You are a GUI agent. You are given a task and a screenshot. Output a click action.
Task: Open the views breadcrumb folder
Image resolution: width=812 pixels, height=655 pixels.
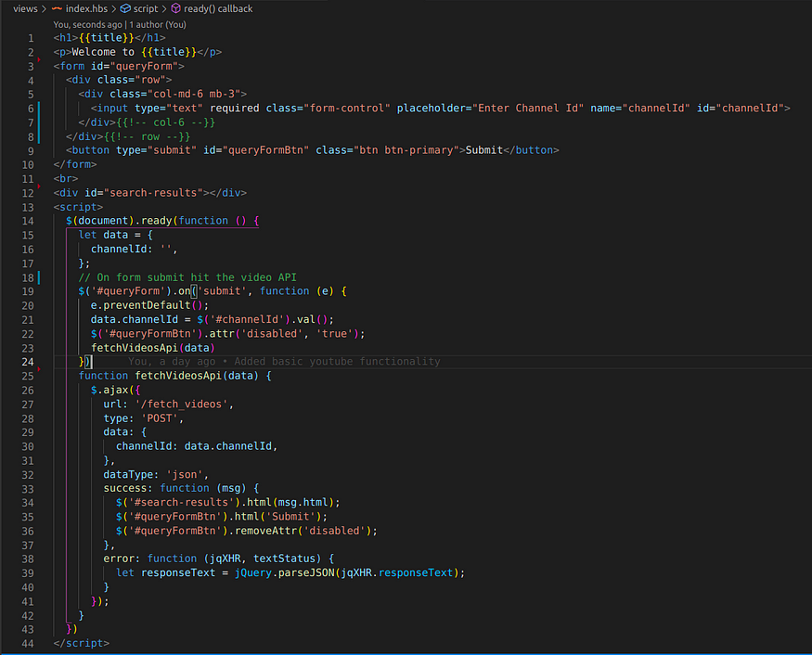click(x=25, y=8)
